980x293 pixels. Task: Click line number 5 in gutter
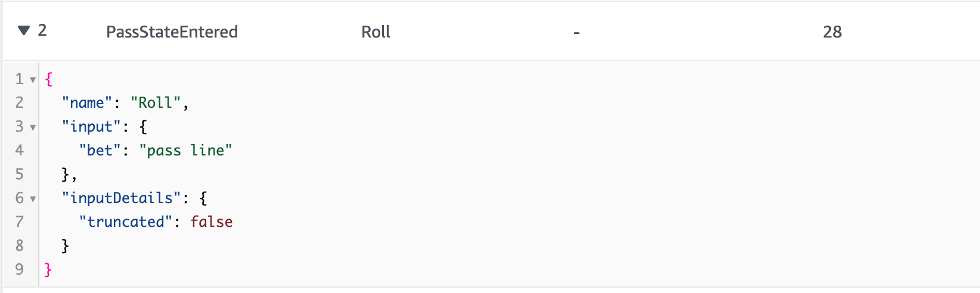20,174
